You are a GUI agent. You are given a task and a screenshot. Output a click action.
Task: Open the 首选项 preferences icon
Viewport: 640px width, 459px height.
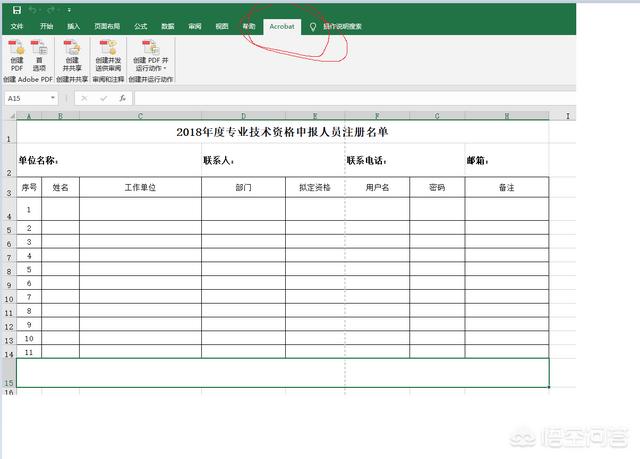39,55
